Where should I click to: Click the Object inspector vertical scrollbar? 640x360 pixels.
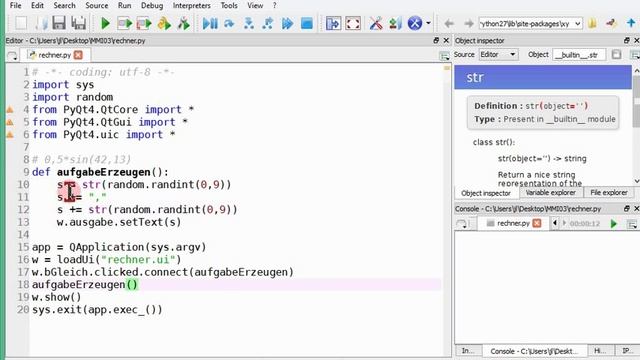tap(637, 126)
